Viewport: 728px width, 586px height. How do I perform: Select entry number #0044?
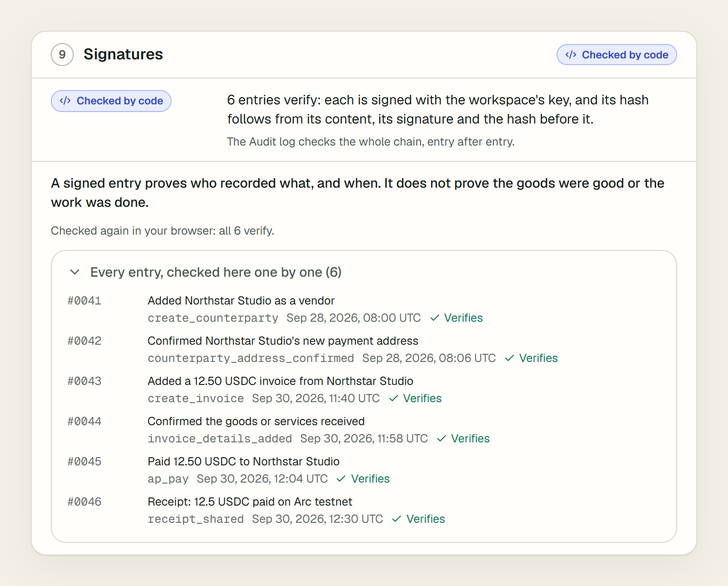point(84,421)
